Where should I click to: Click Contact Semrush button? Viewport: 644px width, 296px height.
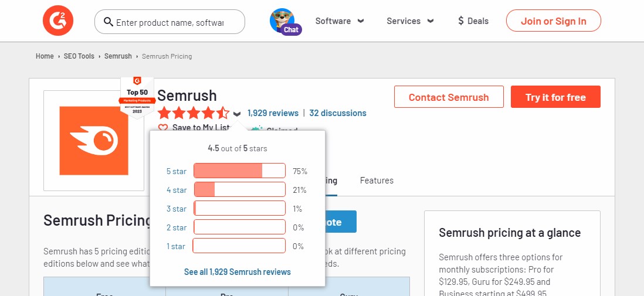tap(449, 97)
